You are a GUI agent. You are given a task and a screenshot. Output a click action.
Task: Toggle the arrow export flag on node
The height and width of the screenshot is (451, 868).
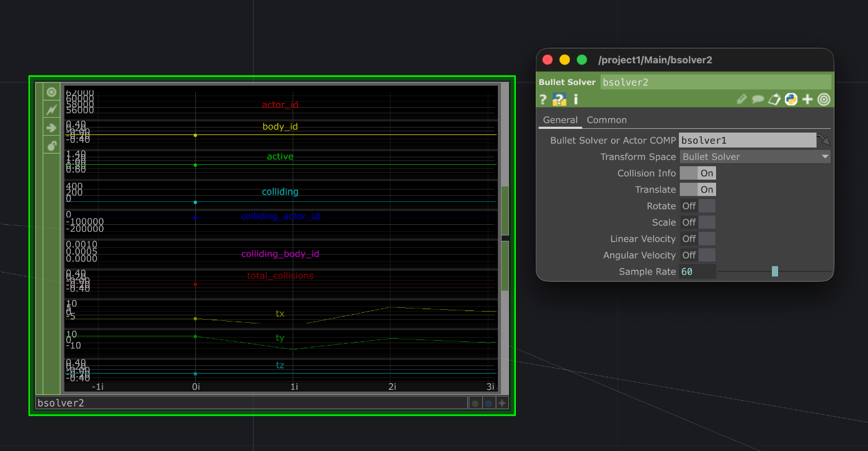coord(51,128)
